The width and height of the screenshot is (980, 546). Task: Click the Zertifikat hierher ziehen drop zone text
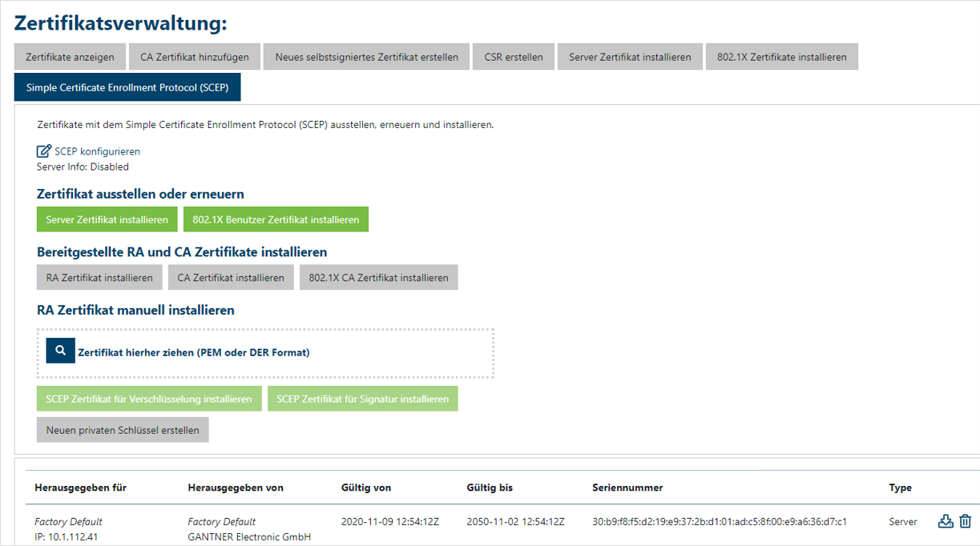pyautogui.click(x=194, y=352)
